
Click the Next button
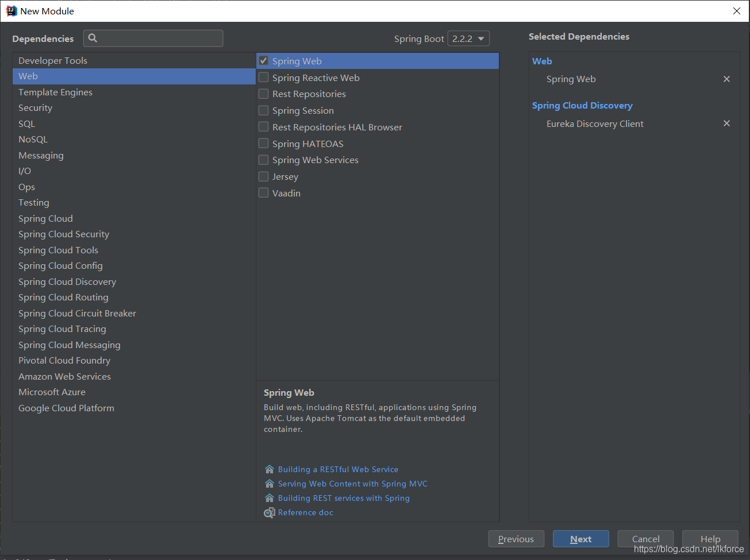[580, 539]
